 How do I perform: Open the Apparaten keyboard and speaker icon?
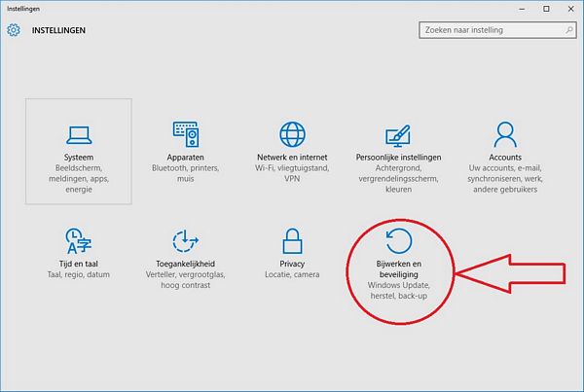186,134
